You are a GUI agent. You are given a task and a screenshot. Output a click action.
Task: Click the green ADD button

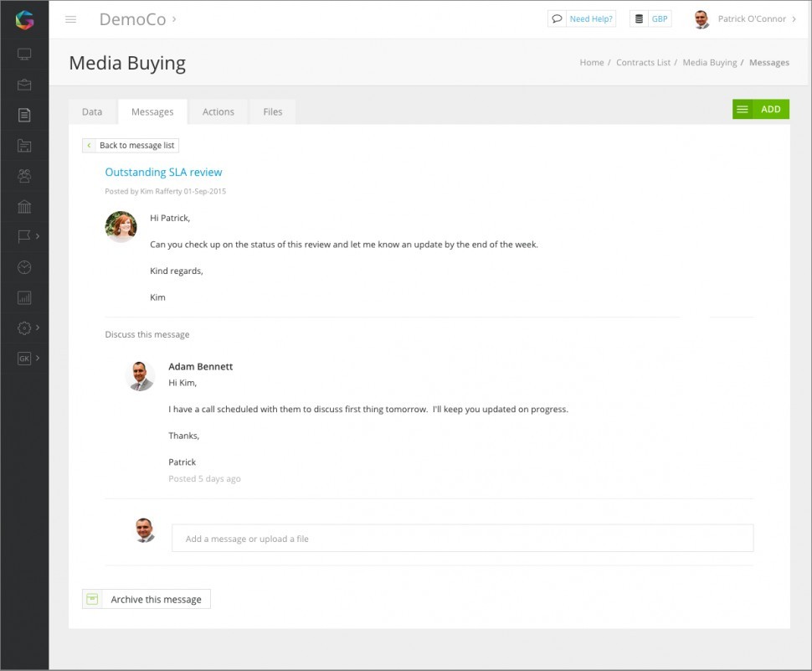(760, 109)
